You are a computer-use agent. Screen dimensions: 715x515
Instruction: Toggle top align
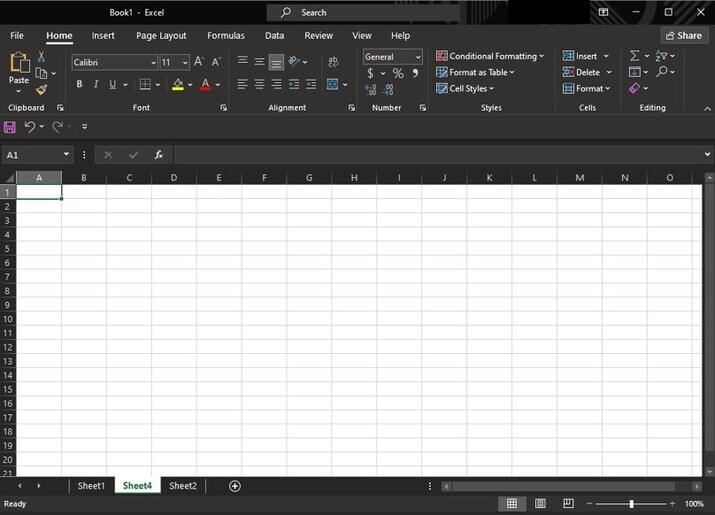[243, 62]
